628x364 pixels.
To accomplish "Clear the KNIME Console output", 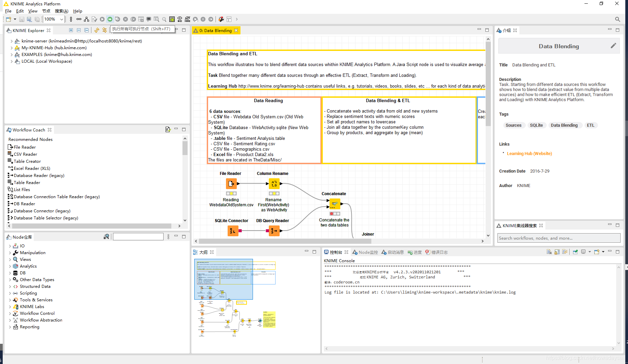I will point(549,252).
